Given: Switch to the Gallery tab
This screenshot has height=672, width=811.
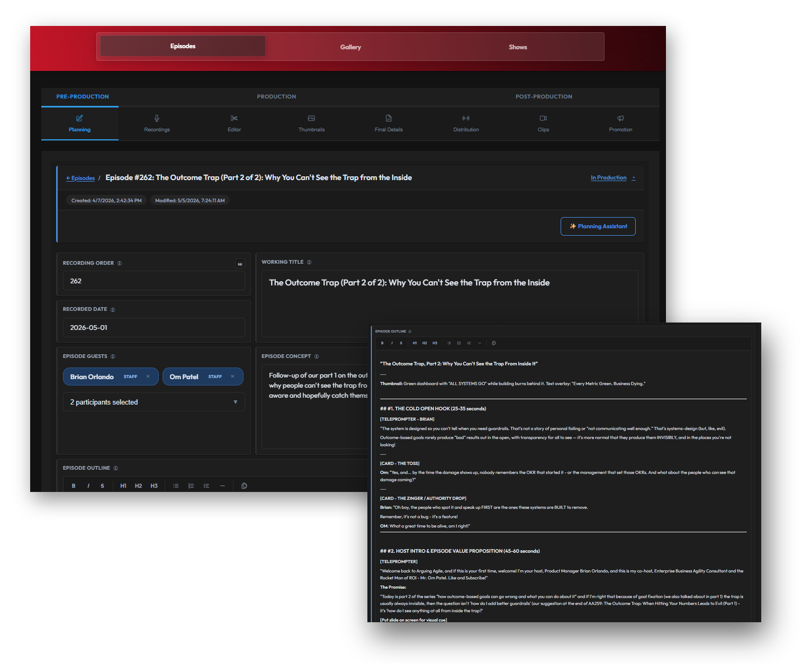Looking at the screenshot, I should [x=350, y=47].
